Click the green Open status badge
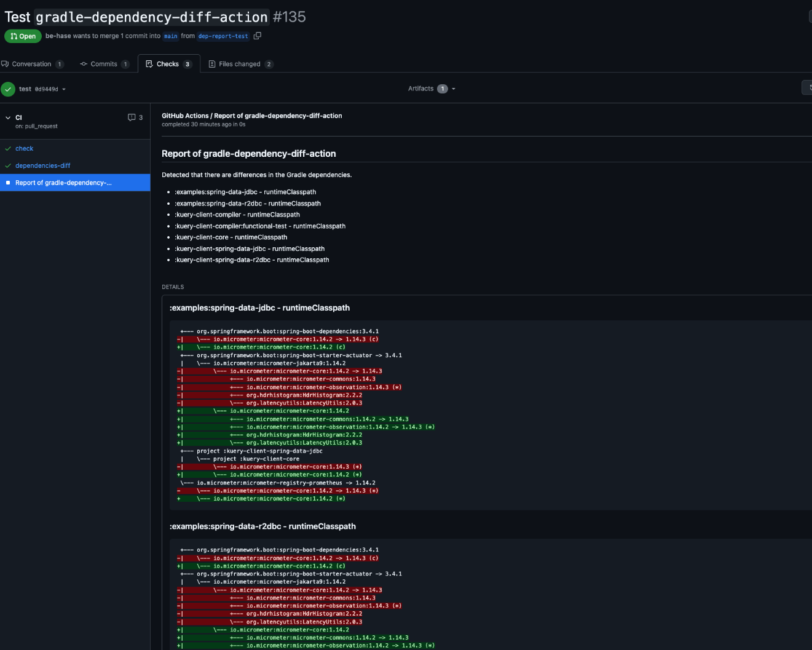The height and width of the screenshot is (650, 812). point(23,36)
